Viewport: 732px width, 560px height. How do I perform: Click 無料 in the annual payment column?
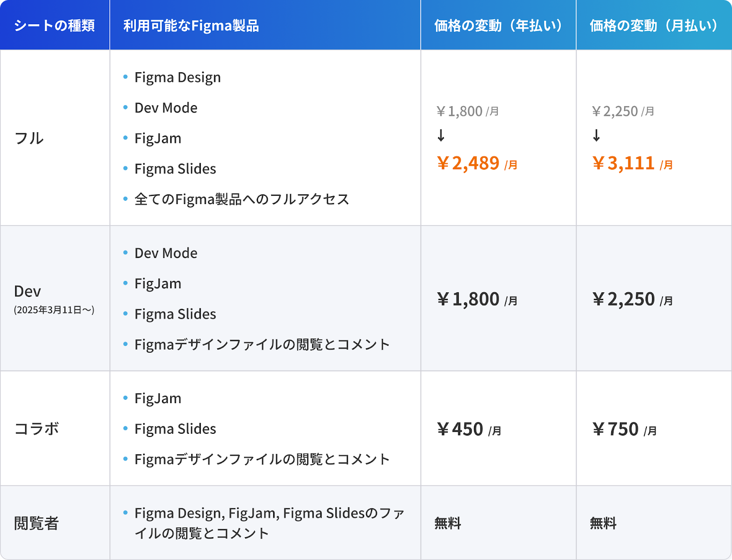tap(448, 523)
